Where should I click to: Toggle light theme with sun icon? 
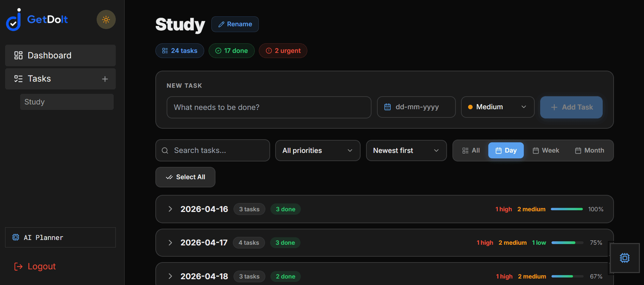point(106,19)
